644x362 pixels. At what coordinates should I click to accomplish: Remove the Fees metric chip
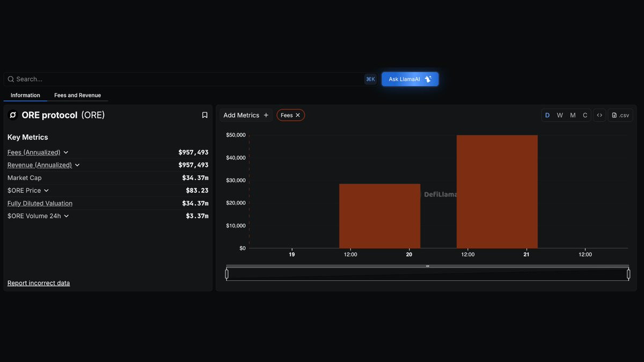pyautogui.click(x=298, y=115)
